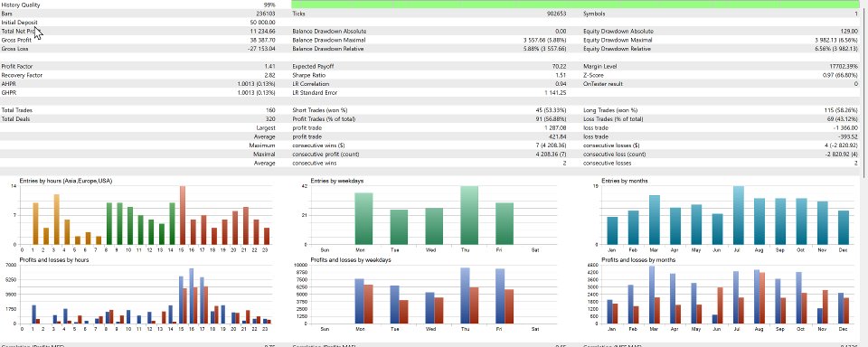Select the Sharpe Ratio value 1.51

(x=561, y=75)
